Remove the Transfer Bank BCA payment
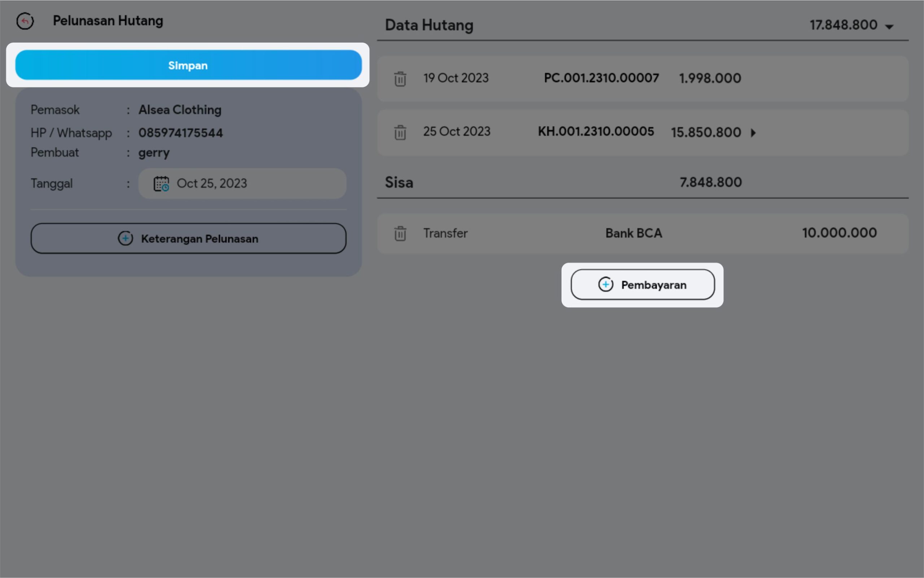Viewport: 924px width, 578px height. click(400, 233)
